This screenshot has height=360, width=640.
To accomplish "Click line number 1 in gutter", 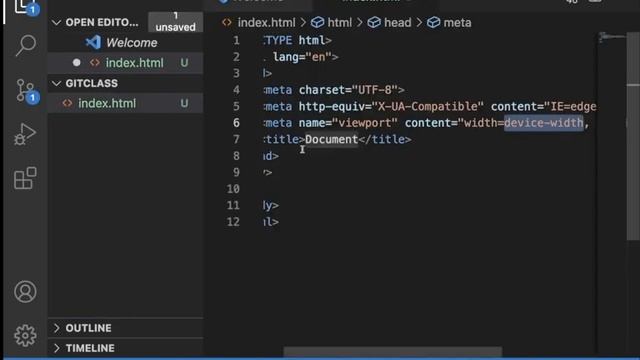I will [236, 40].
